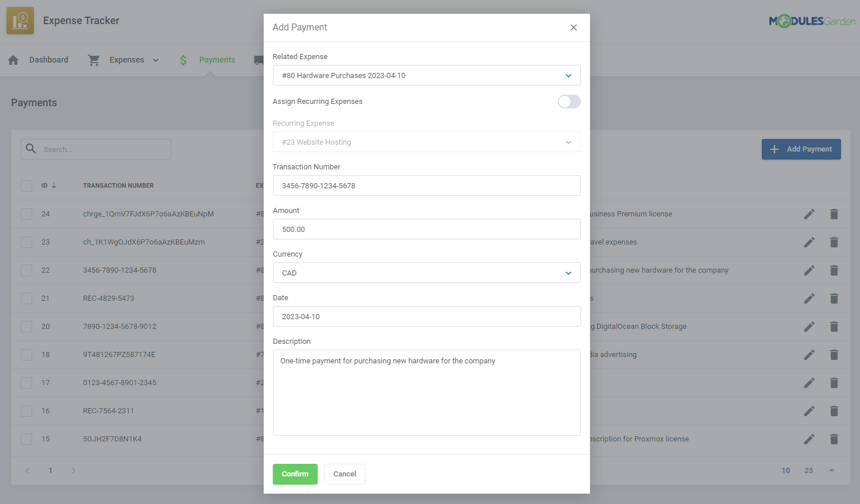Select all rows via the header checkbox
The height and width of the screenshot is (504, 860).
pos(26,185)
